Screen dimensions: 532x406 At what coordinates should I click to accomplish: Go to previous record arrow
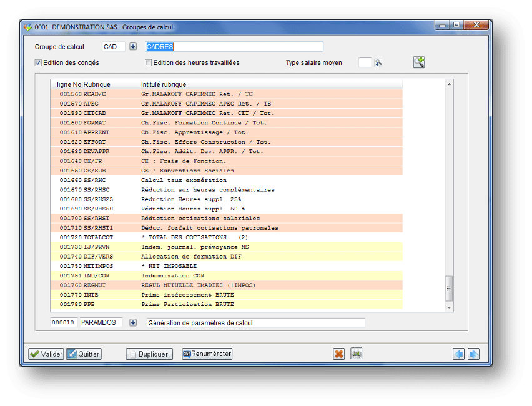tap(459, 354)
